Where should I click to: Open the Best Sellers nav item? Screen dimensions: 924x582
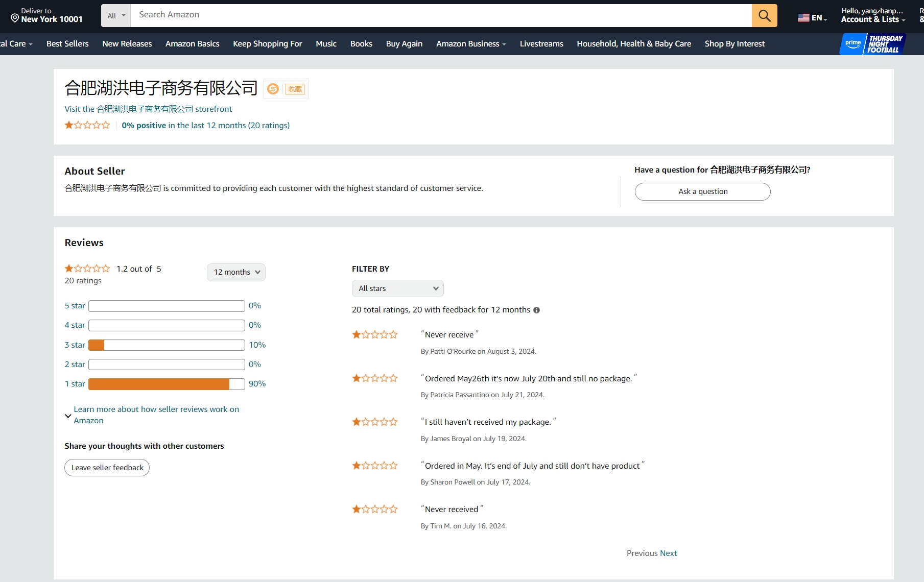click(67, 44)
